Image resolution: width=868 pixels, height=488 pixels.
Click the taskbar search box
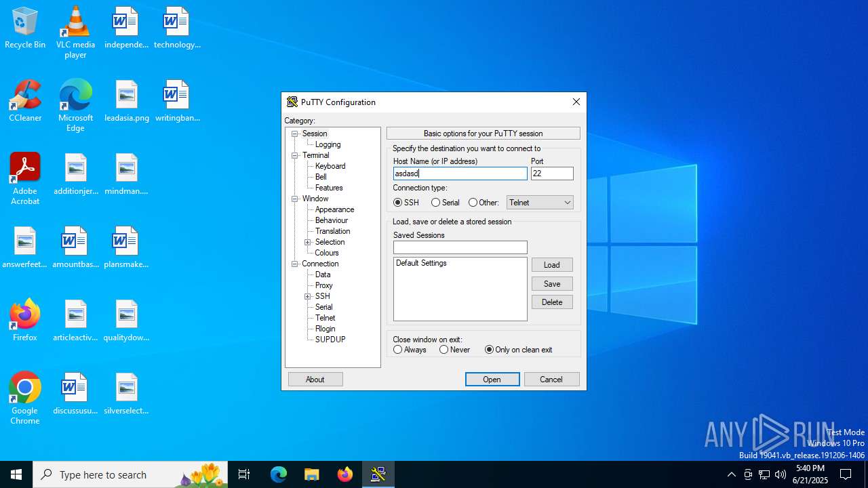pos(130,474)
